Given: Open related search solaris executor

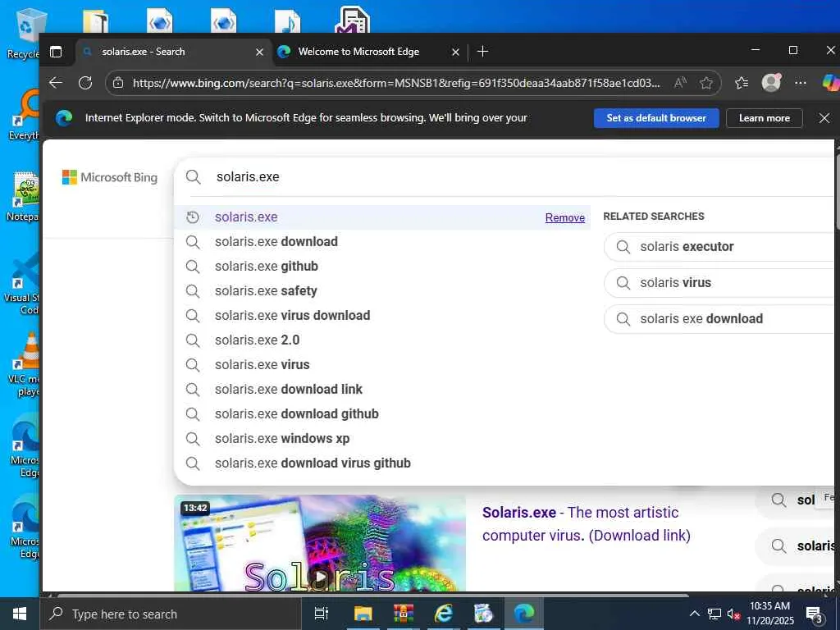Looking at the screenshot, I should (x=720, y=247).
